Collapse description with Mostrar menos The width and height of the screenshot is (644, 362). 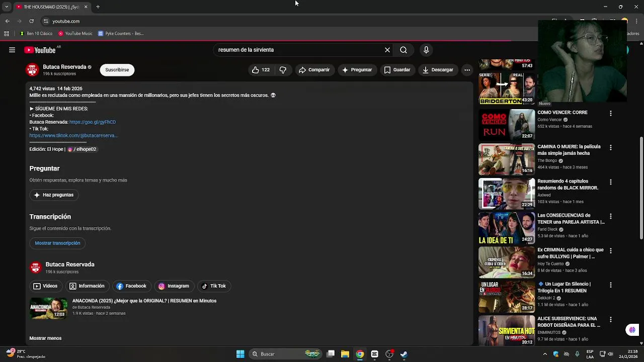tap(45, 338)
